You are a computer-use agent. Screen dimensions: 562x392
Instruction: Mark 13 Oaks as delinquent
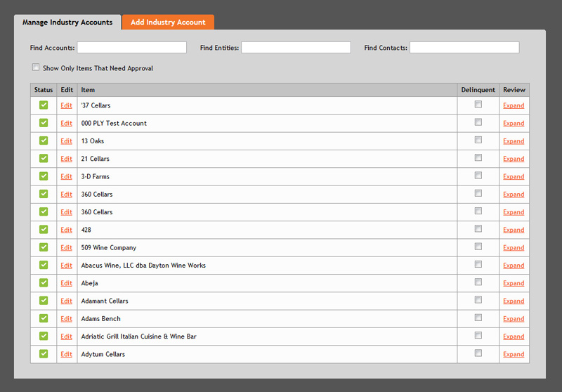[x=478, y=140]
